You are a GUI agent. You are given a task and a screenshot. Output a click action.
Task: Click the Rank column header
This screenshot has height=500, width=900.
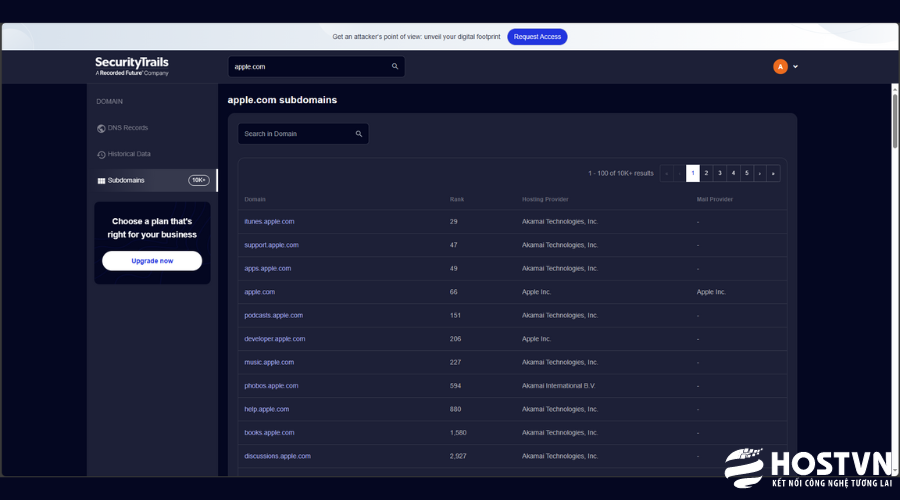457,200
